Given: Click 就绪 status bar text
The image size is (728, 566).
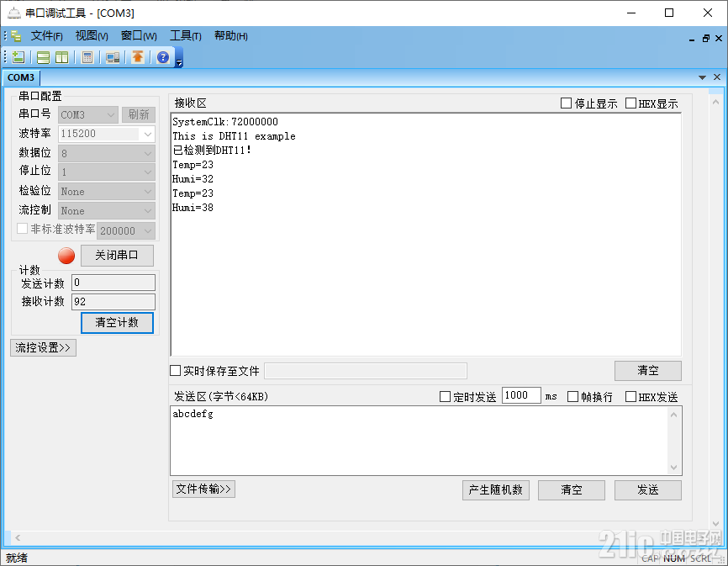Looking at the screenshot, I should pos(17,558).
